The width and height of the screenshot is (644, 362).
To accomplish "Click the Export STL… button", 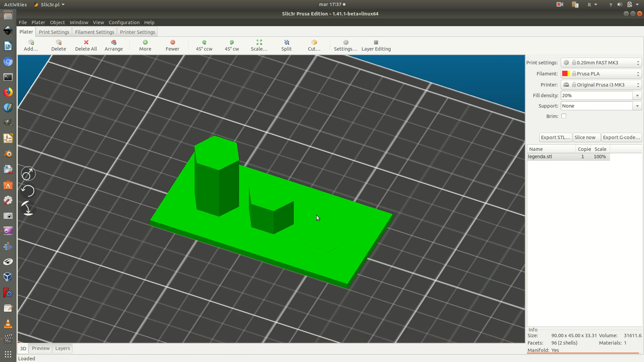I will pyautogui.click(x=555, y=137).
